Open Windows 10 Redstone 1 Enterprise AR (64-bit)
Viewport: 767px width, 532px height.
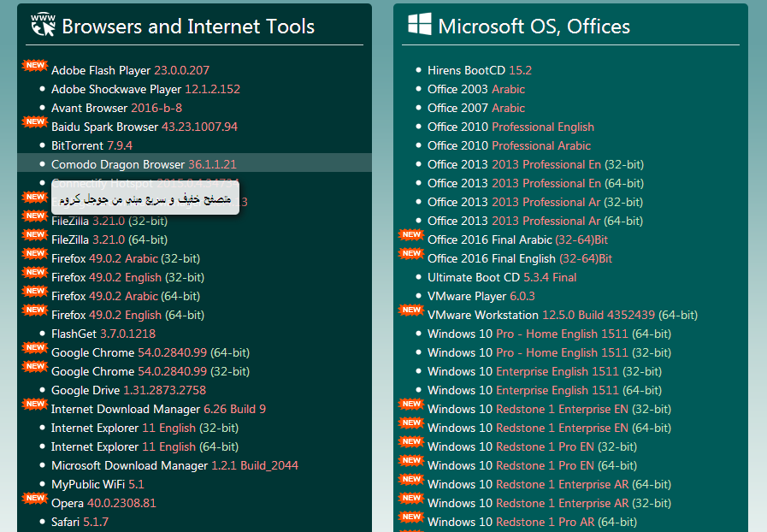pyautogui.click(x=549, y=484)
